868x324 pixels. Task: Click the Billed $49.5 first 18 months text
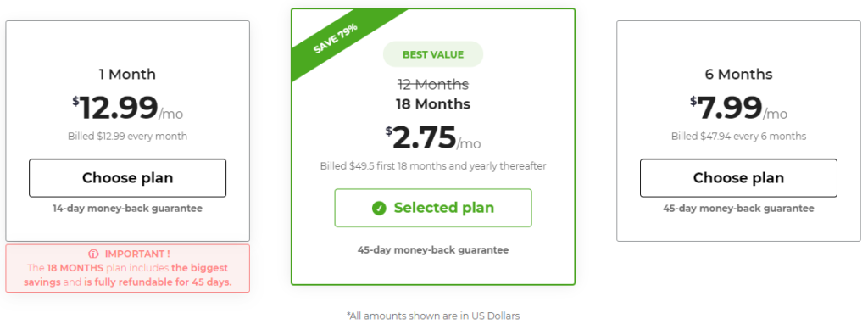(433, 166)
